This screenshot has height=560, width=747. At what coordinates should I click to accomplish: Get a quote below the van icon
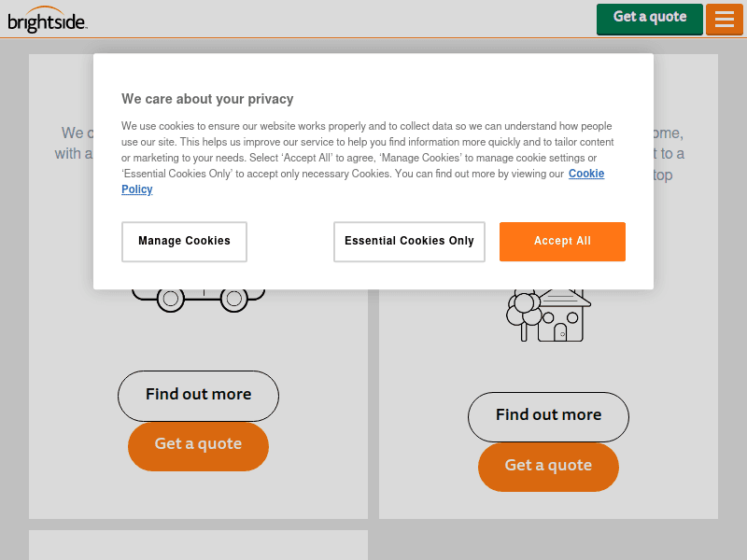pos(198,446)
